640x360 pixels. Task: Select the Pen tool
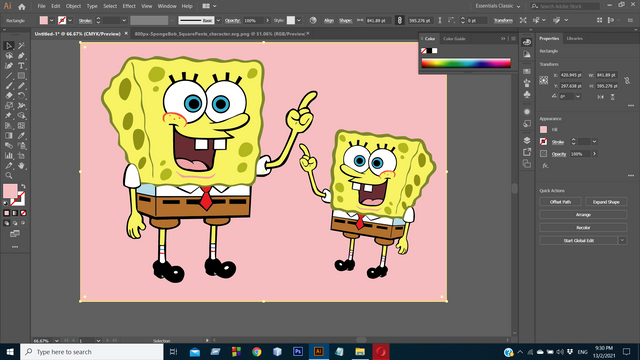pyautogui.click(x=21, y=56)
